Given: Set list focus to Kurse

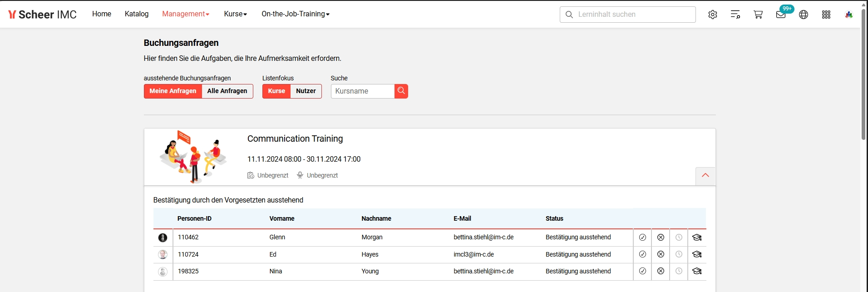Looking at the screenshot, I should [276, 91].
